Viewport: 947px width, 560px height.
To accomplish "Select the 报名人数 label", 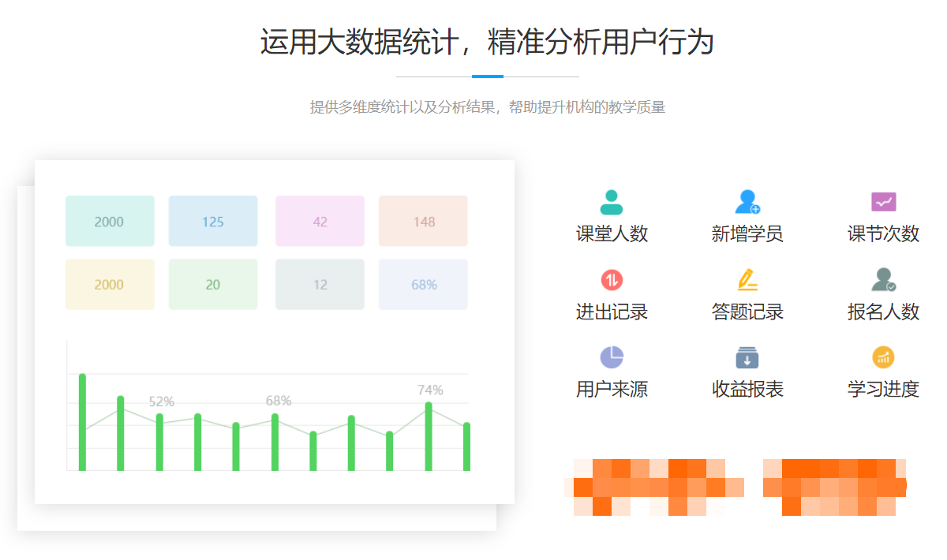I will (883, 311).
